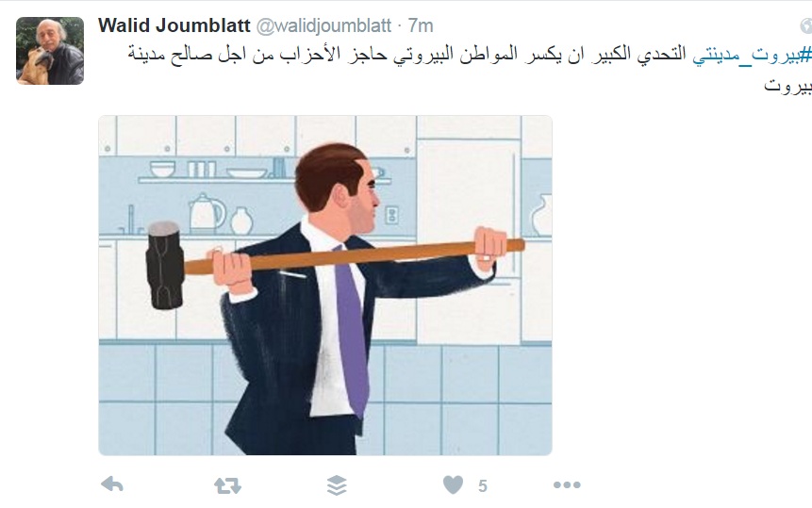This screenshot has height=508, width=812.
Task: Open Walid Joumblatt's profile picture
Action: coord(50,51)
